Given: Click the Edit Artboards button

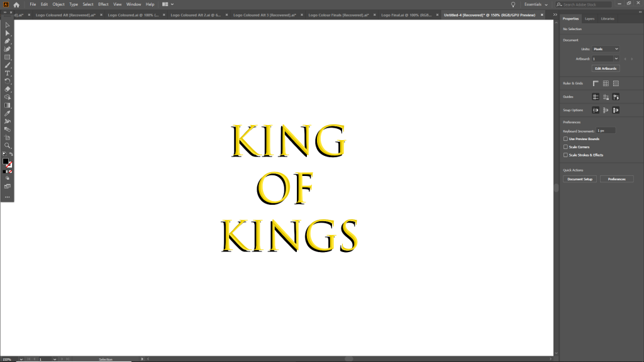Looking at the screenshot, I should [606, 68].
